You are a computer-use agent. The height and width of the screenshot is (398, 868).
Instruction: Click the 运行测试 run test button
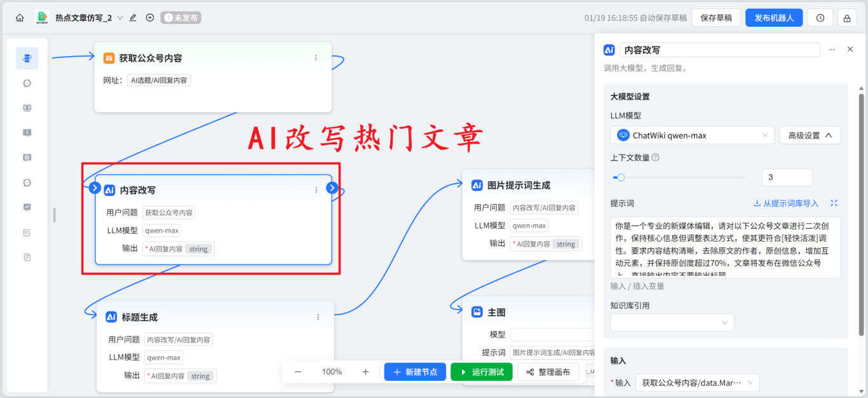click(x=482, y=371)
